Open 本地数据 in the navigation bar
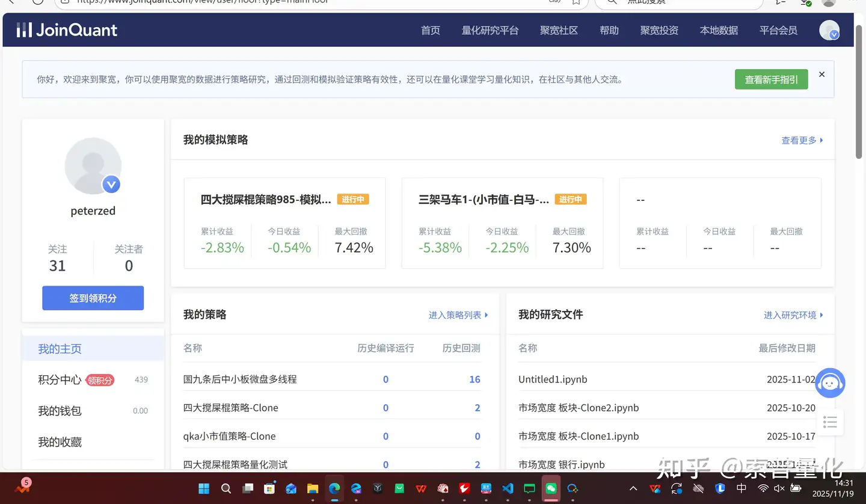 (719, 31)
